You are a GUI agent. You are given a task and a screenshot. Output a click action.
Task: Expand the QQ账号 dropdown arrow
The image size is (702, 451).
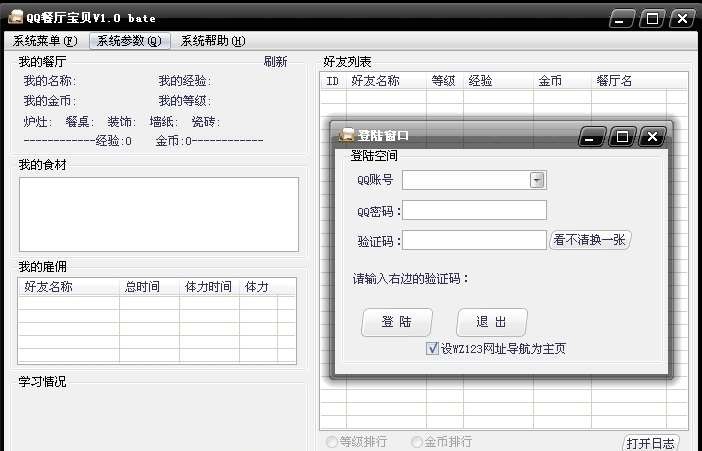coord(537,180)
